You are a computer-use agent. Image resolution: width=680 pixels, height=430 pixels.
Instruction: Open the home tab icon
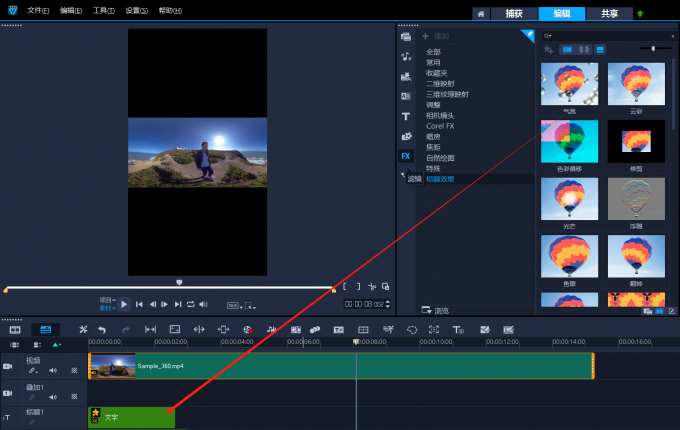tap(481, 14)
